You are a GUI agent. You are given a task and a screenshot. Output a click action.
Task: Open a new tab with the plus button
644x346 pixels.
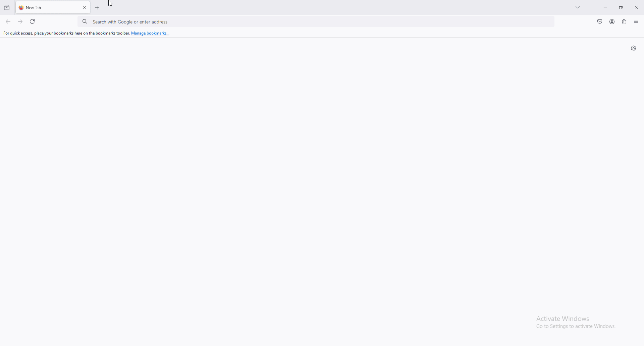coord(97,7)
